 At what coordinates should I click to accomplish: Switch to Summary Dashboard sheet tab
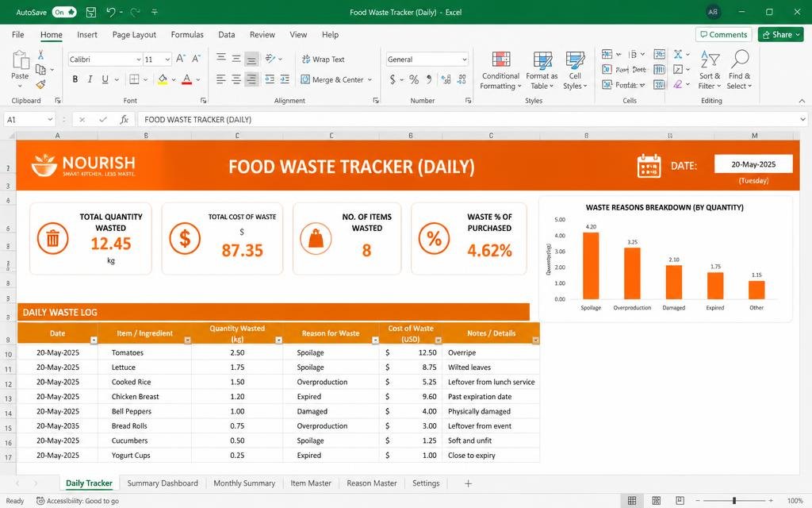click(x=163, y=483)
